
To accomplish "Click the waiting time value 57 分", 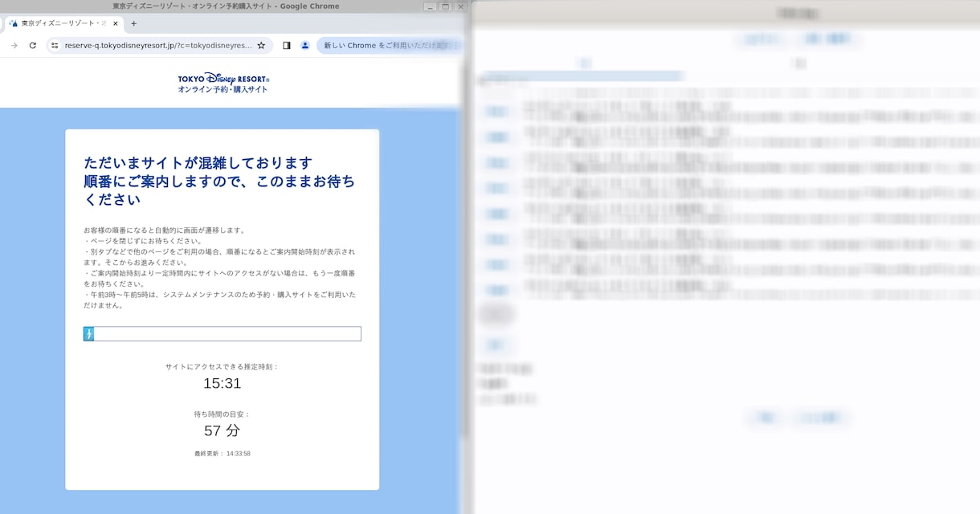I will pyautogui.click(x=223, y=430).
